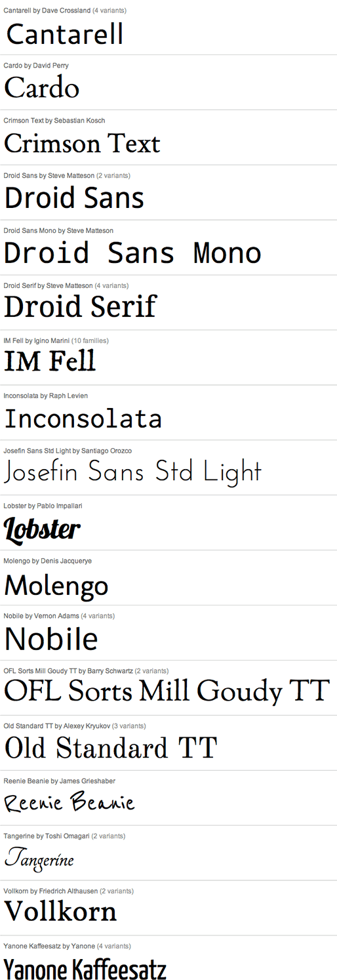Select the Cardo font sample
This screenshot has width=337, height=980.
[42, 88]
